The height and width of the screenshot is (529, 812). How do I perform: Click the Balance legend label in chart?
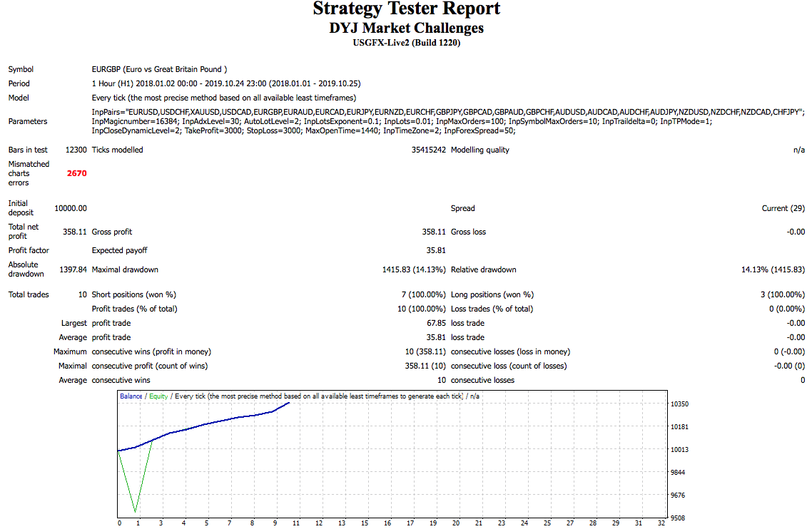tap(131, 396)
